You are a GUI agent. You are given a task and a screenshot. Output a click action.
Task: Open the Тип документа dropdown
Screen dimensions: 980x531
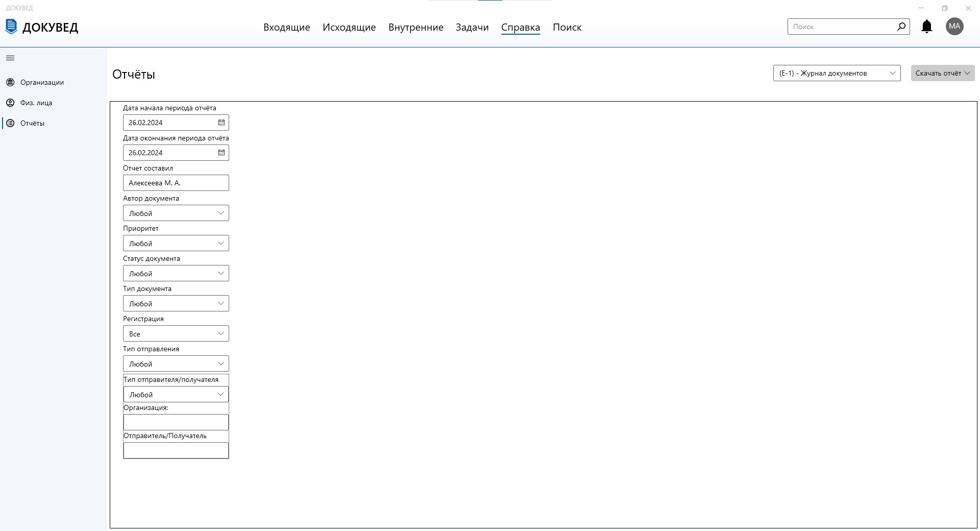176,303
